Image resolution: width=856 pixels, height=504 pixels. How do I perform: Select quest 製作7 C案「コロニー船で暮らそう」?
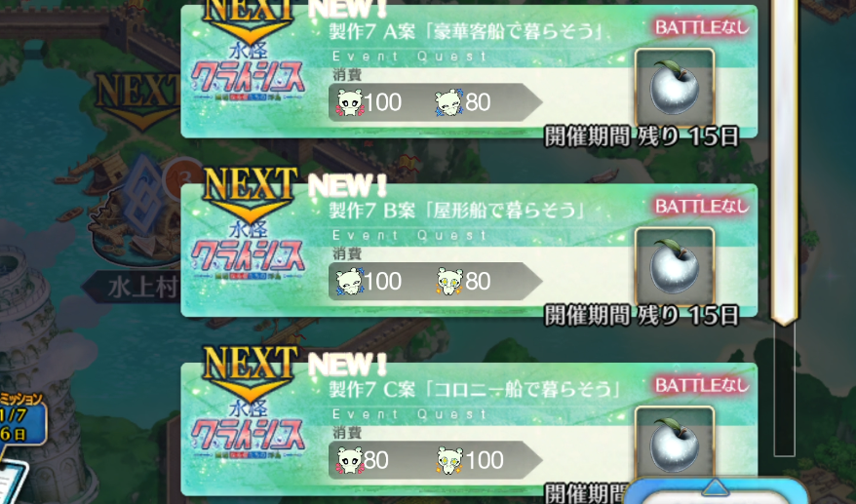469,429
